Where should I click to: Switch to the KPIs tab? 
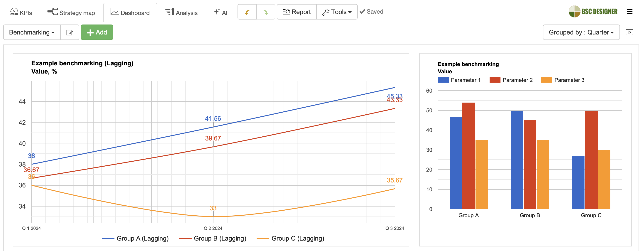pyautogui.click(x=21, y=12)
